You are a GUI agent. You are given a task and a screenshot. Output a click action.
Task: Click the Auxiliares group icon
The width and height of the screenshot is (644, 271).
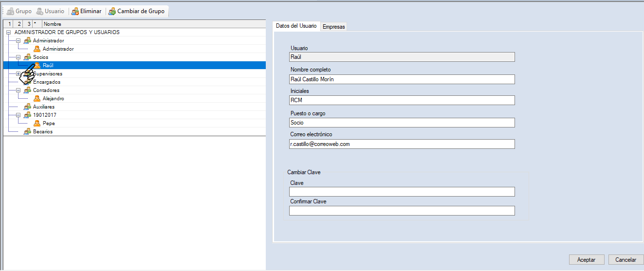(27, 107)
